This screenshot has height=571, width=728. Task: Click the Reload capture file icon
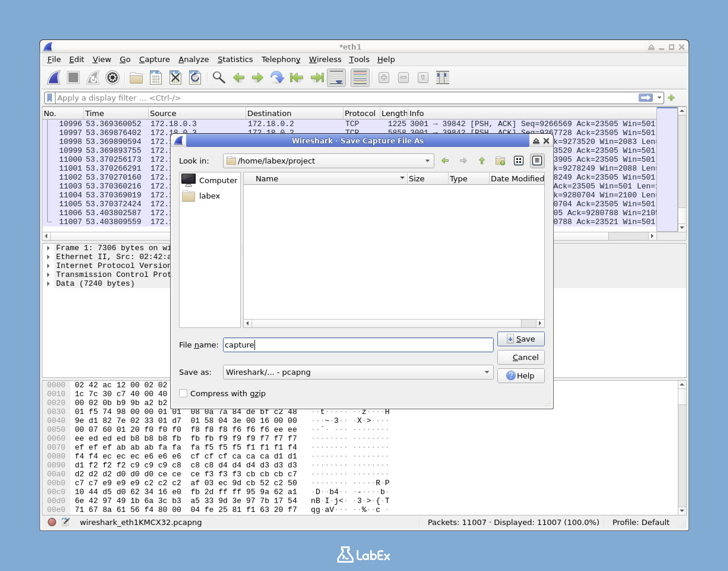click(x=195, y=77)
